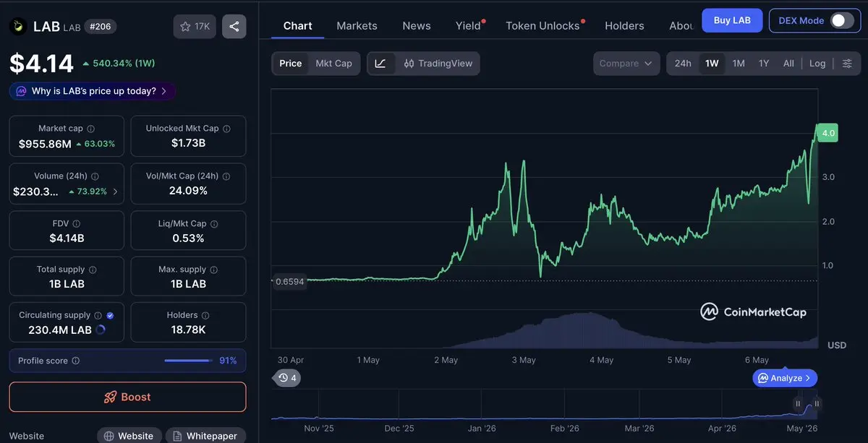Open Holders info icon
The image size is (868, 443).
pyautogui.click(x=205, y=316)
